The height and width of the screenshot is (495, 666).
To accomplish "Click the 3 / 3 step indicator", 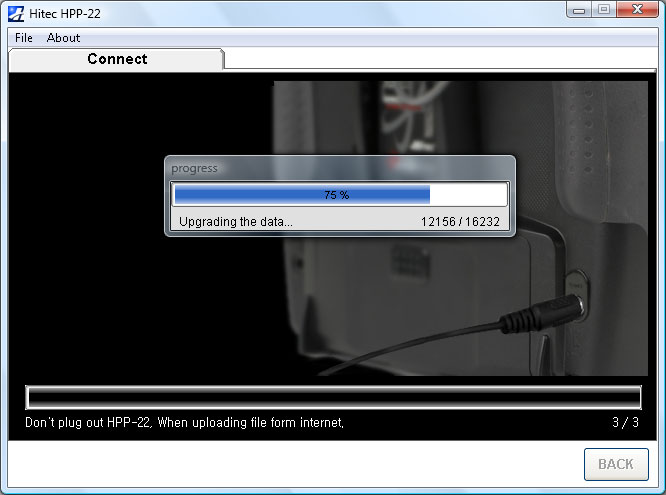I will coord(625,422).
